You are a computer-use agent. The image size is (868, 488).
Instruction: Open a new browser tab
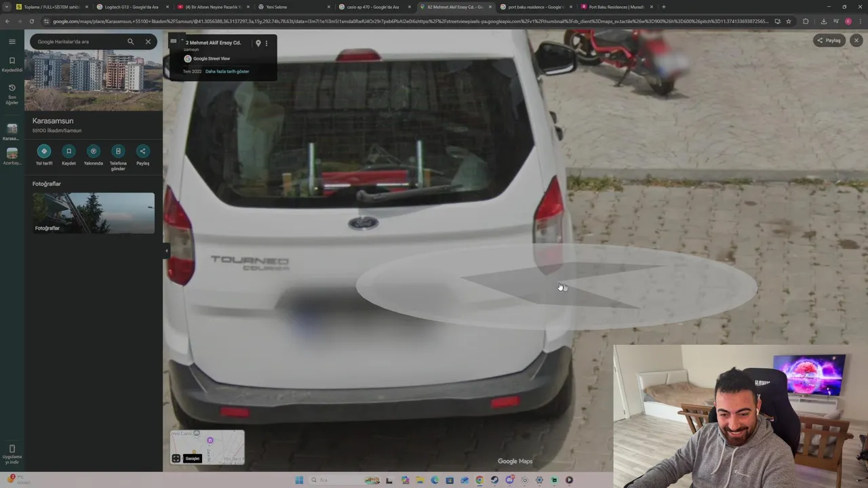[x=663, y=7]
